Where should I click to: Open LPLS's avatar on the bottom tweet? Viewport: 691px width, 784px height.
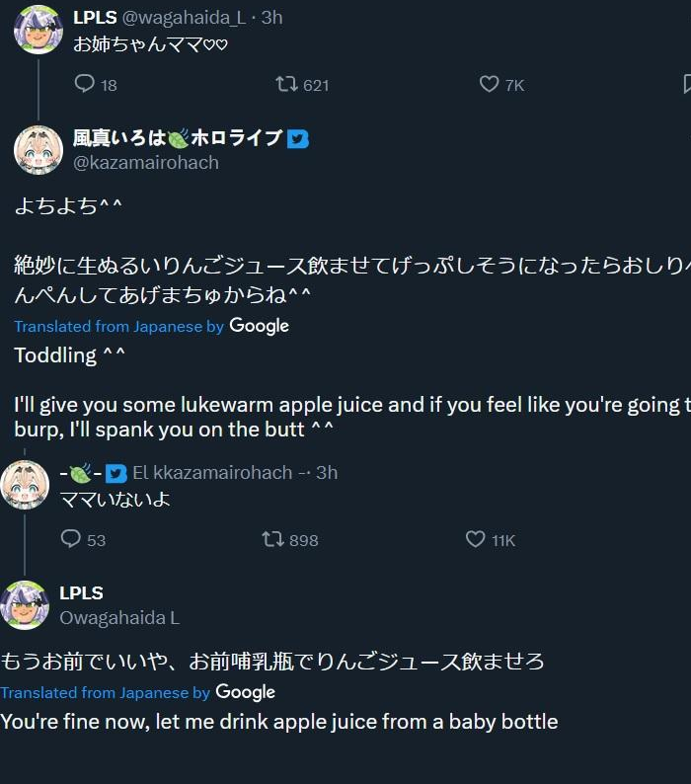(x=25, y=604)
